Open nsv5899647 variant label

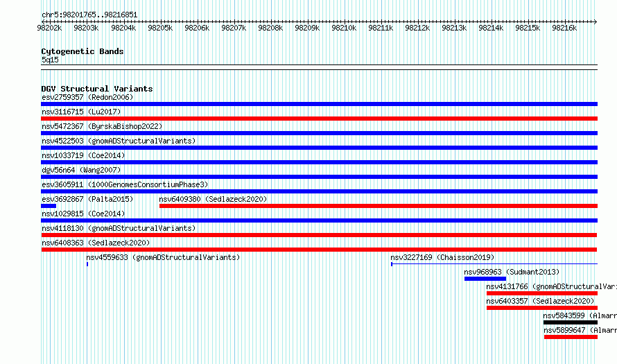coord(580,330)
